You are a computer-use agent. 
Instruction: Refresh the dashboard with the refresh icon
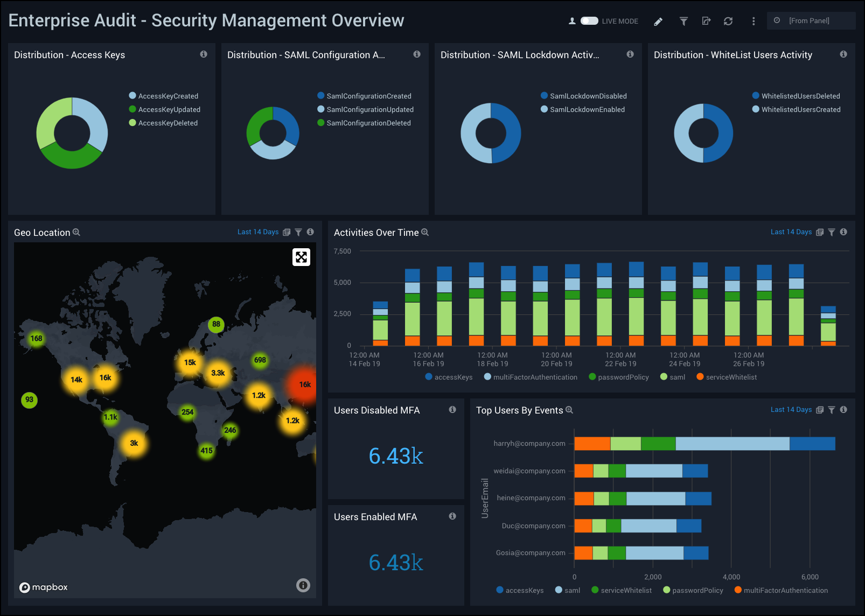click(x=728, y=22)
